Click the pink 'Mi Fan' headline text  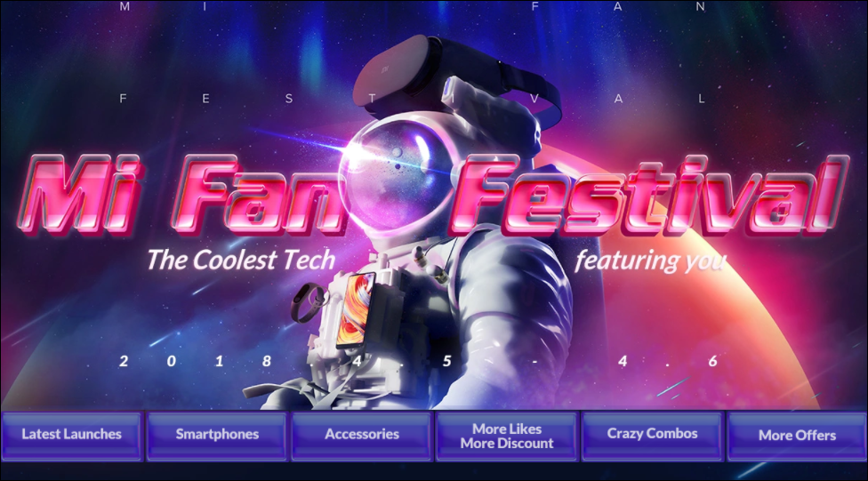pos(182,194)
